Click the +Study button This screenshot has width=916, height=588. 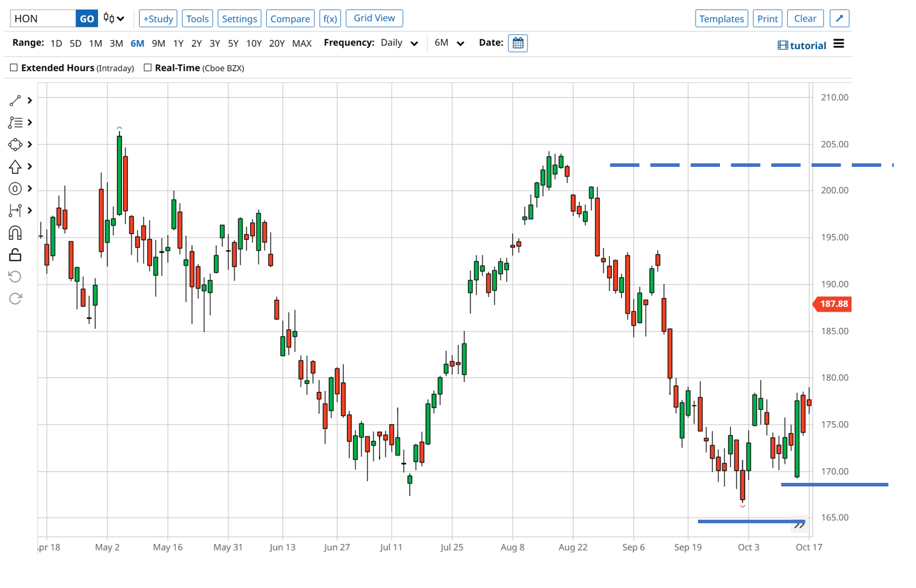[x=158, y=18]
